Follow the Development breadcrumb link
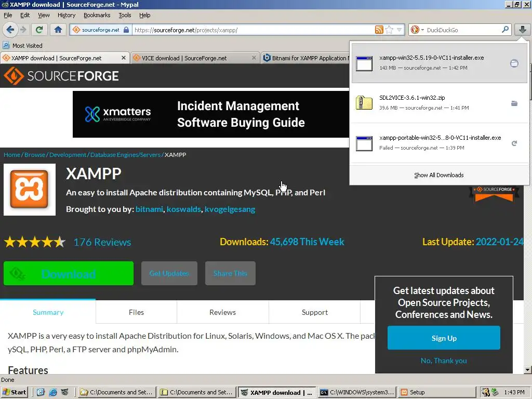The height and width of the screenshot is (399, 532). 68,155
